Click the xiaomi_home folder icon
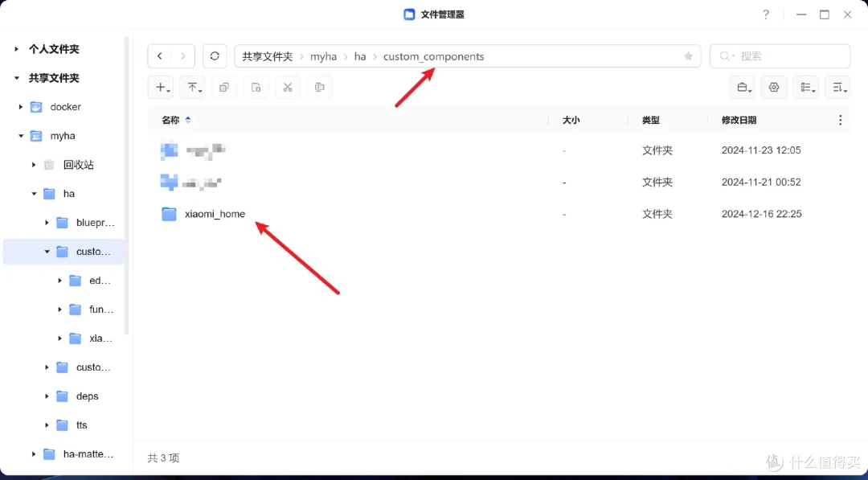 (169, 214)
